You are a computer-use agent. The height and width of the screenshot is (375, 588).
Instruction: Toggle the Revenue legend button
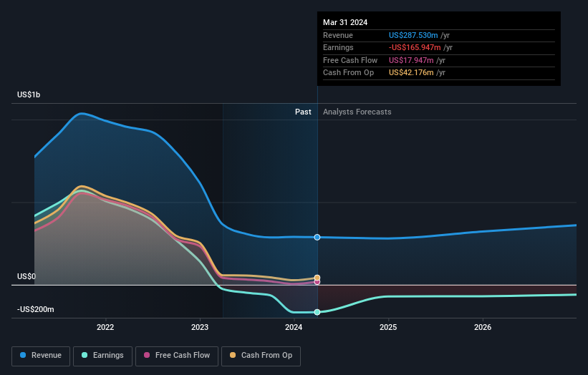(x=41, y=356)
